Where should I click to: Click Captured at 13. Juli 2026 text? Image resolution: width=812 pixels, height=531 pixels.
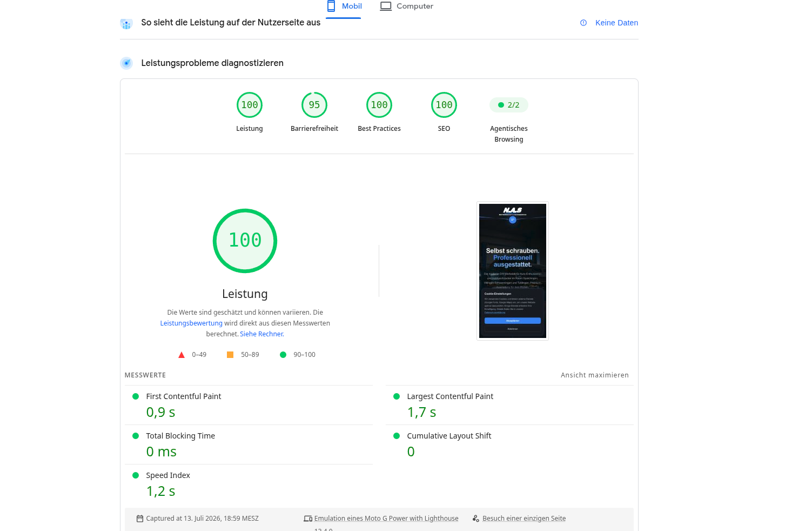(x=202, y=519)
